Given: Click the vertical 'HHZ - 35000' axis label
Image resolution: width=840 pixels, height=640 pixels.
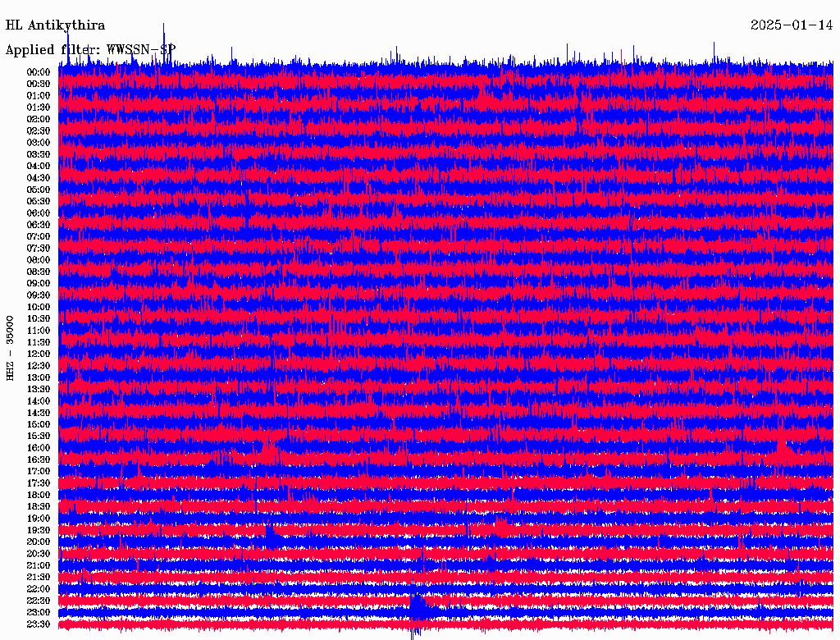Looking at the screenshot, I should coord(10,349).
